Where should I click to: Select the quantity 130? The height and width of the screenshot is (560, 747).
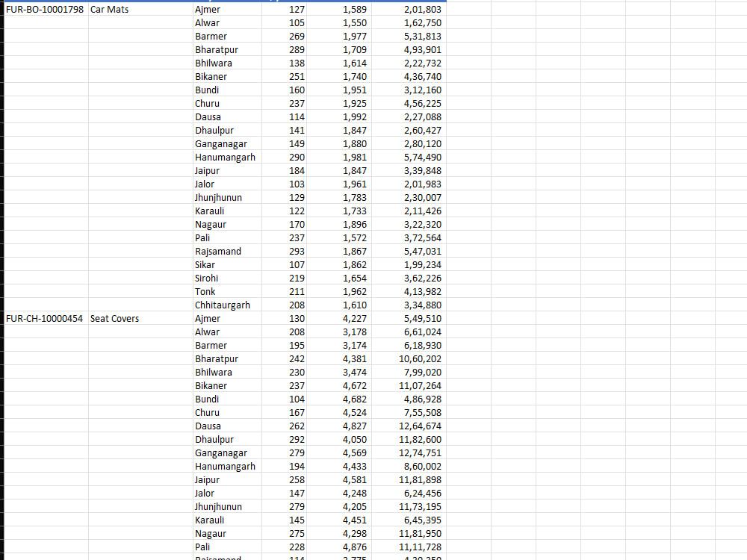[285, 319]
